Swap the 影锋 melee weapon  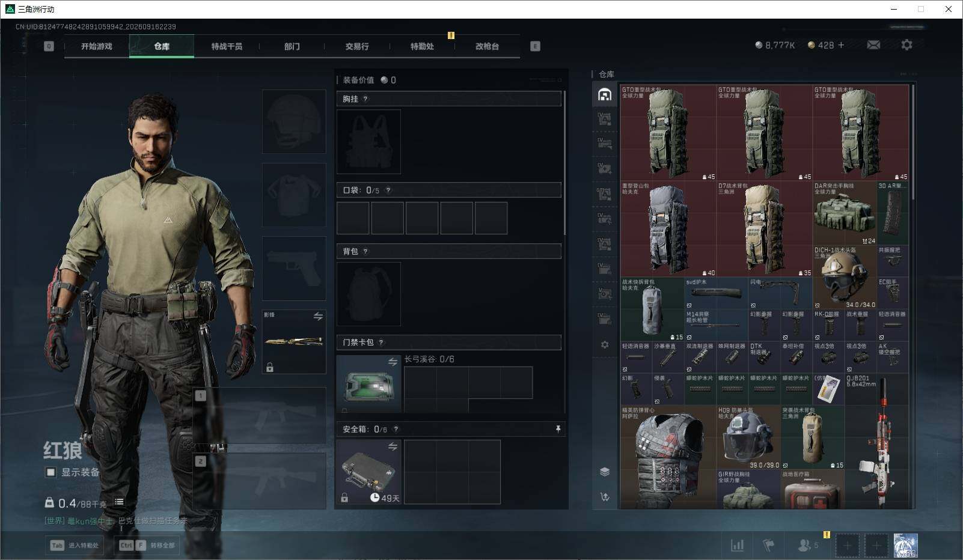(318, 316)
